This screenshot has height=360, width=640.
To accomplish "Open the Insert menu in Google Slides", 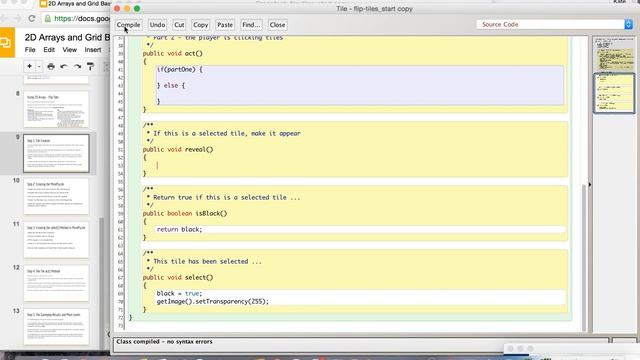I will click(93, 50).
